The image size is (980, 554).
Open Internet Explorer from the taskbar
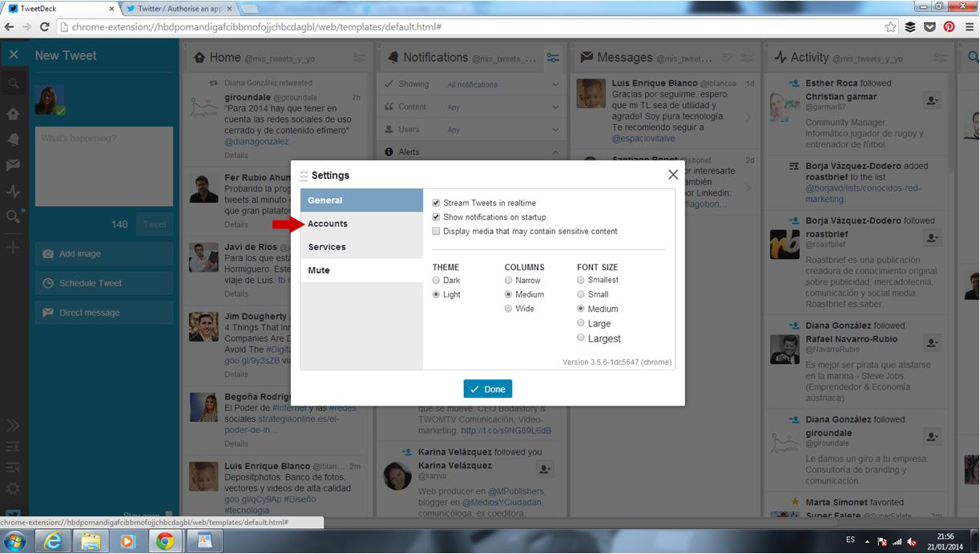click(50, 540)
